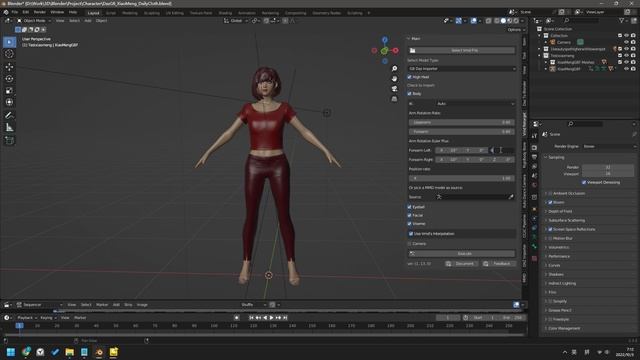Click the Render samples field
Screen dimensions: 640x360
point(608,167)
